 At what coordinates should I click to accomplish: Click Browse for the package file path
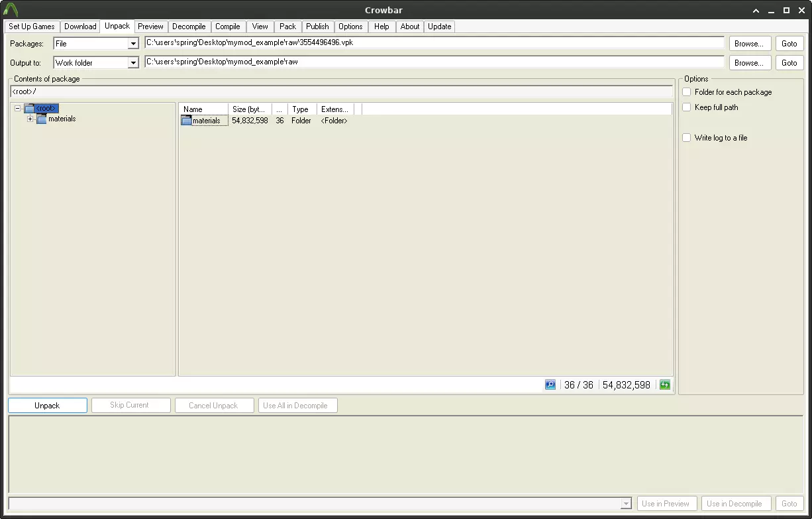point(750,44)
